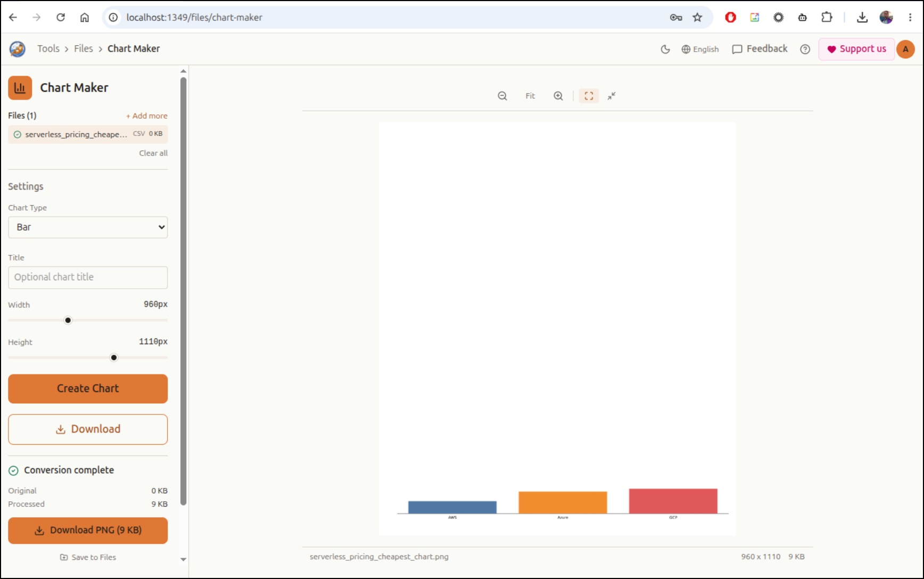Open Chrome's three-dot menu
Image resolution: width=924 pixels, height=579 pixels.
pos(910,18)
